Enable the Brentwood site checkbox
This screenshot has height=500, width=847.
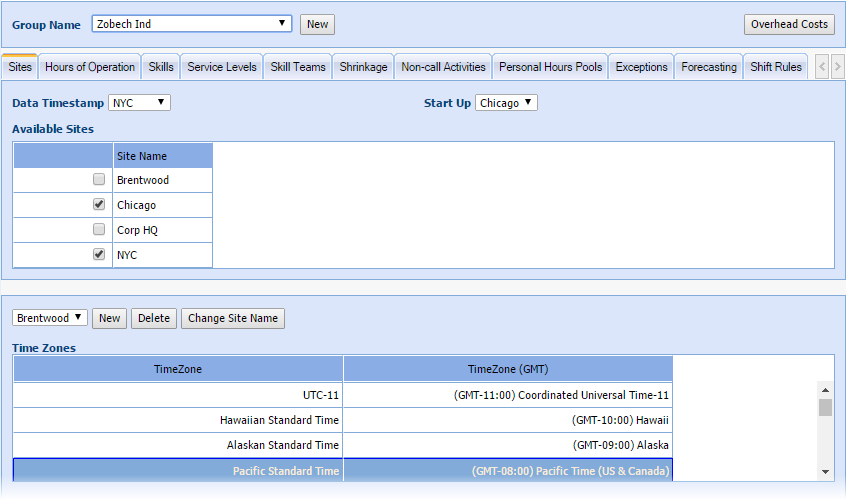[x=99, y=180]
